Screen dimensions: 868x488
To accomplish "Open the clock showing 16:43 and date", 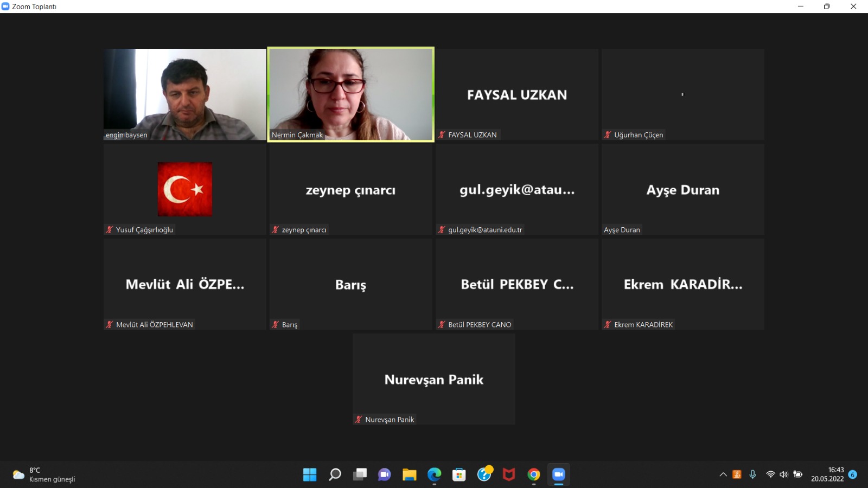I will (827, 474).
